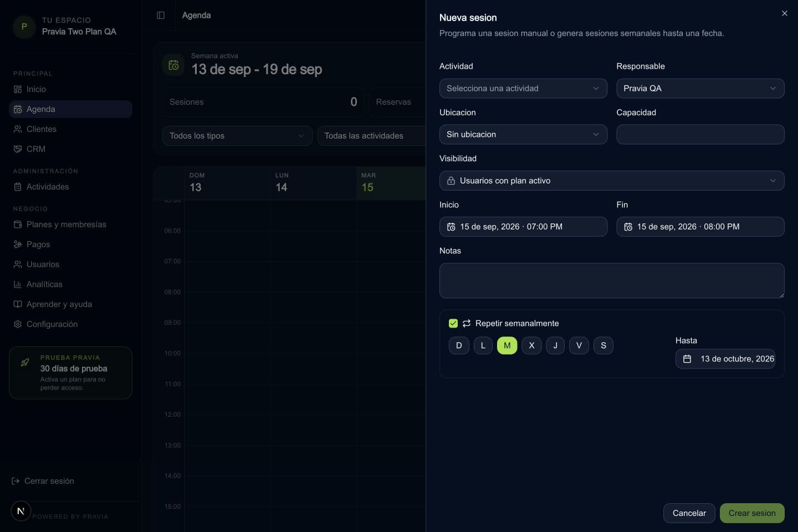Screen dimensions: 798x532
Task: Click the Capacidad input field
Action: [x=700, y=134]
